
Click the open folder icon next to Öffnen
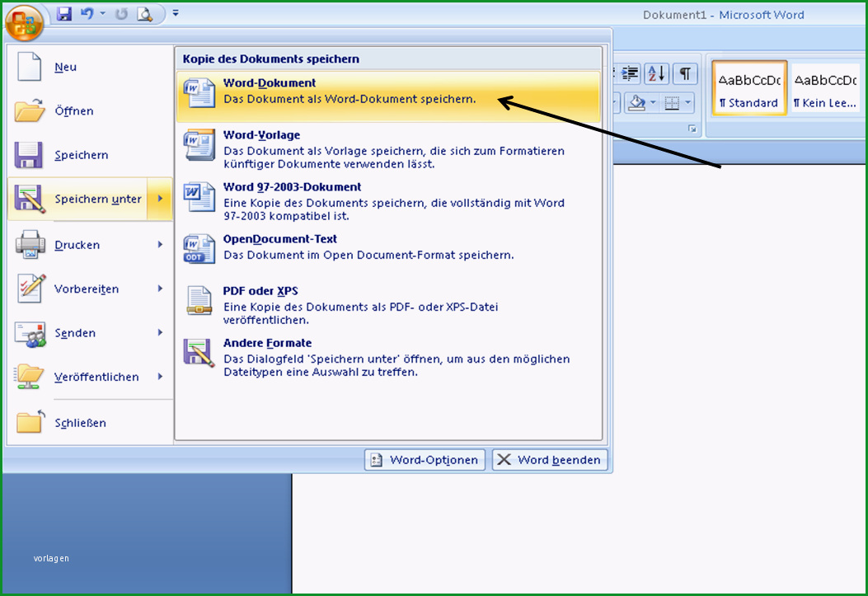(30, 110)
